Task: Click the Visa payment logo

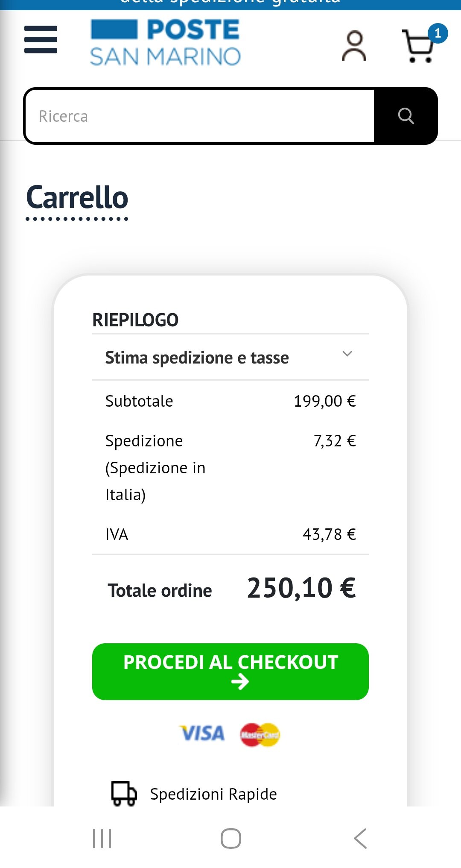Action: [202, 733]
